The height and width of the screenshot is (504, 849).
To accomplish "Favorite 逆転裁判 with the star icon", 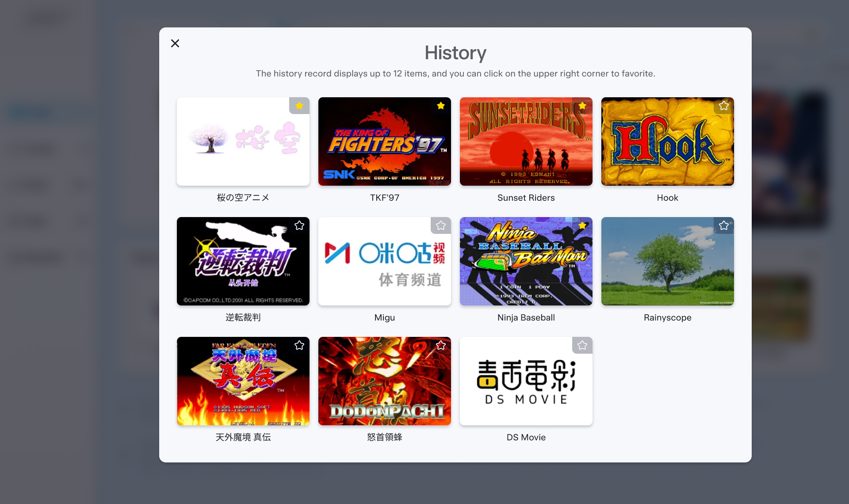I will (x=299, y=225).
